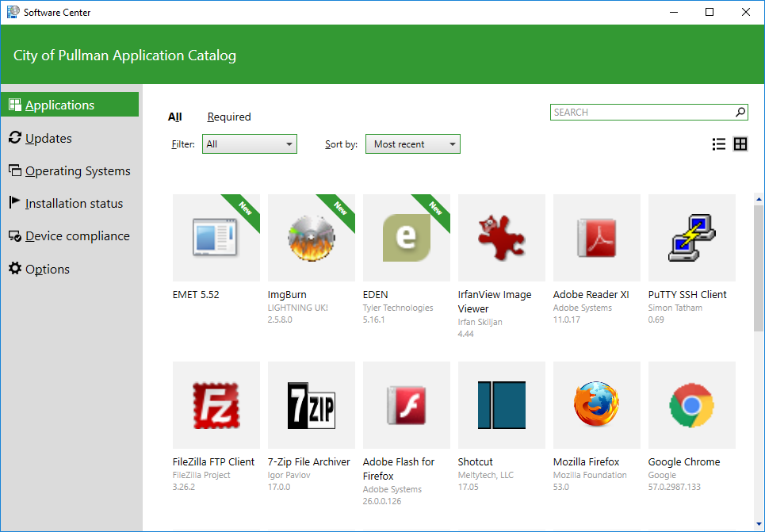
Task: Open the FileZilla FTP Client tile
Action: (x=216, y=405)
